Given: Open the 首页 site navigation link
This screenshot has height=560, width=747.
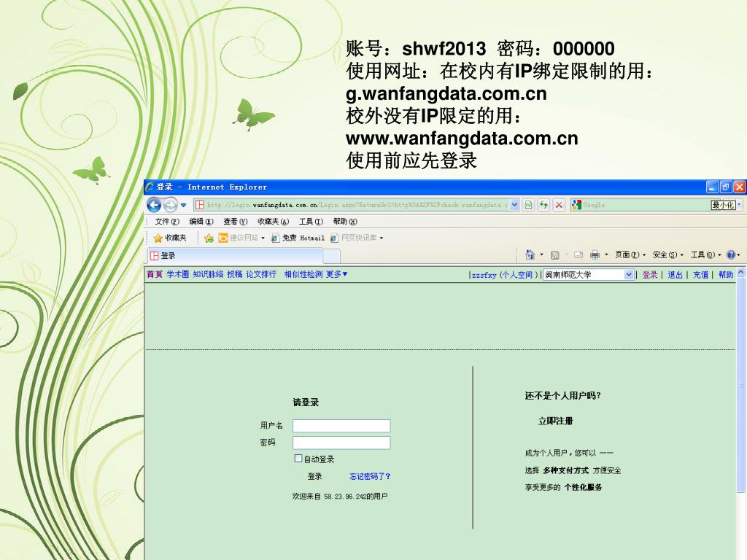Looking at the screenshot, I should pyautogui.click(x=155, y=274).
